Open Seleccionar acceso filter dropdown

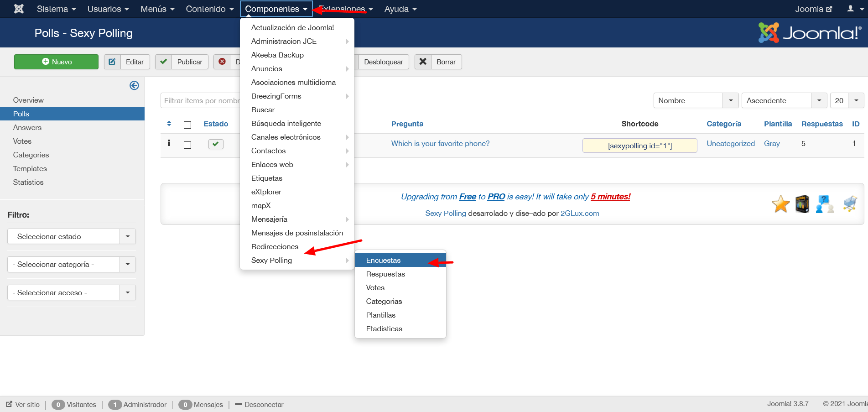click(x=72, y=292)
